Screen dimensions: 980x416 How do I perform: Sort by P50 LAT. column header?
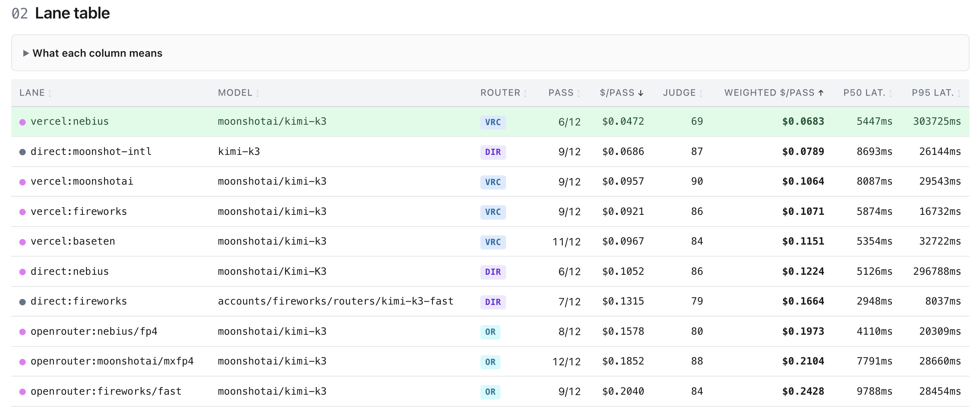868,93
